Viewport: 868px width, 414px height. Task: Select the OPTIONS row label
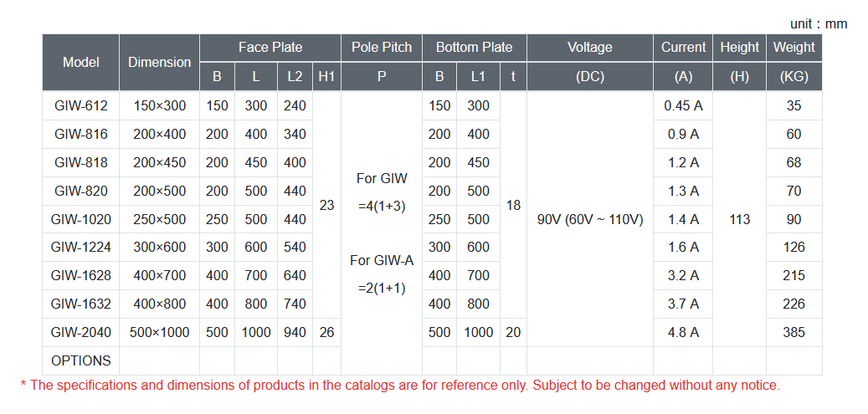coord(81,360)
